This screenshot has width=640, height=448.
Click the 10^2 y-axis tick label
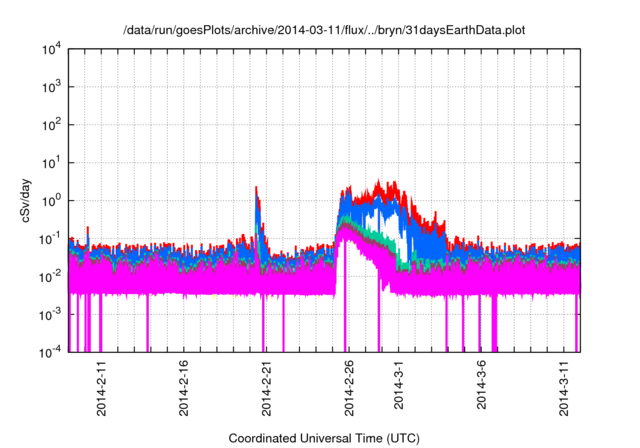(x=50, y=125)
